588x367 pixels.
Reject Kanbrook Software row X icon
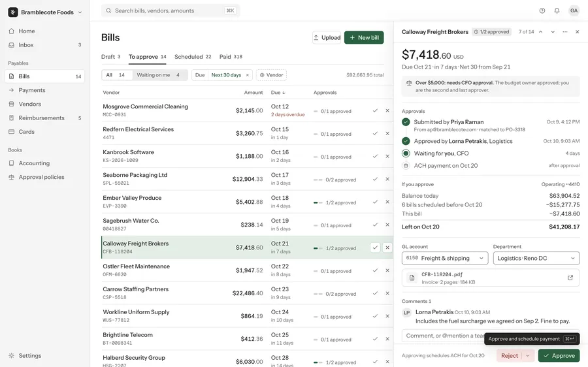(x=387, y=156)
